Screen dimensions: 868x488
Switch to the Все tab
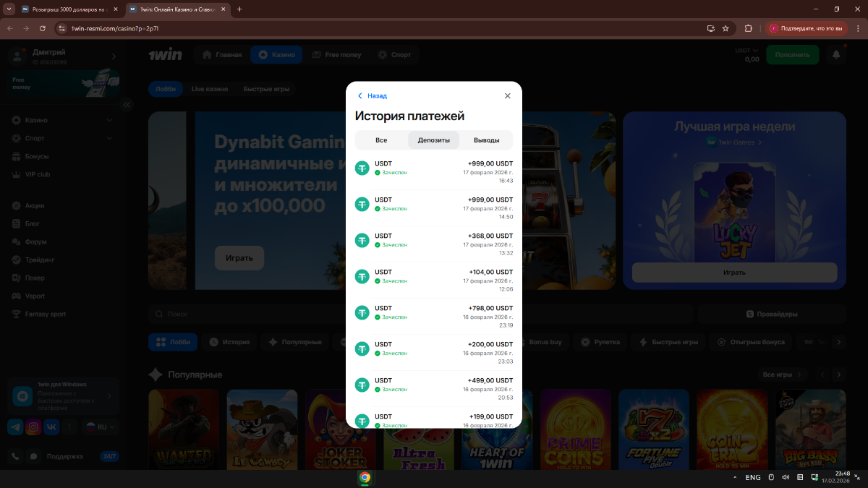coord(381,140)
